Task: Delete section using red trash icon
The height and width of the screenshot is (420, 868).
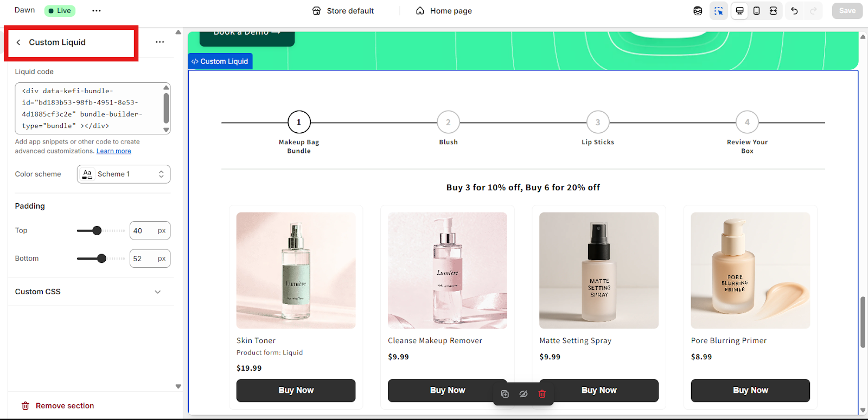Action: click(542, 394)
